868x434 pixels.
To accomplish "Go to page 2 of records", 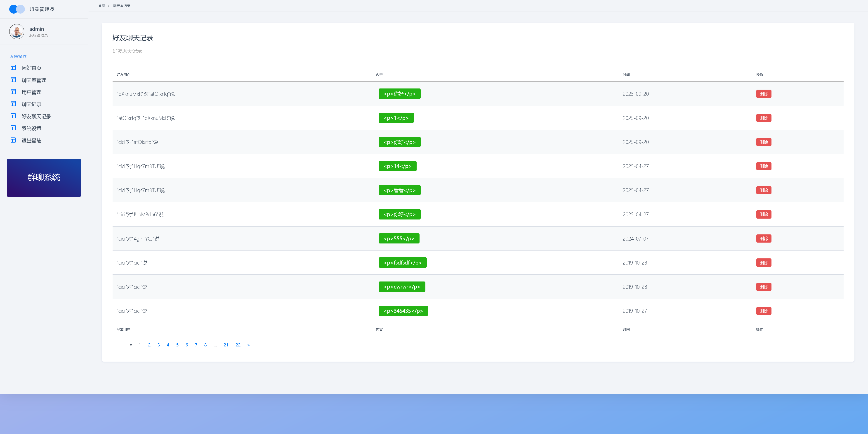I will point(149,345).
